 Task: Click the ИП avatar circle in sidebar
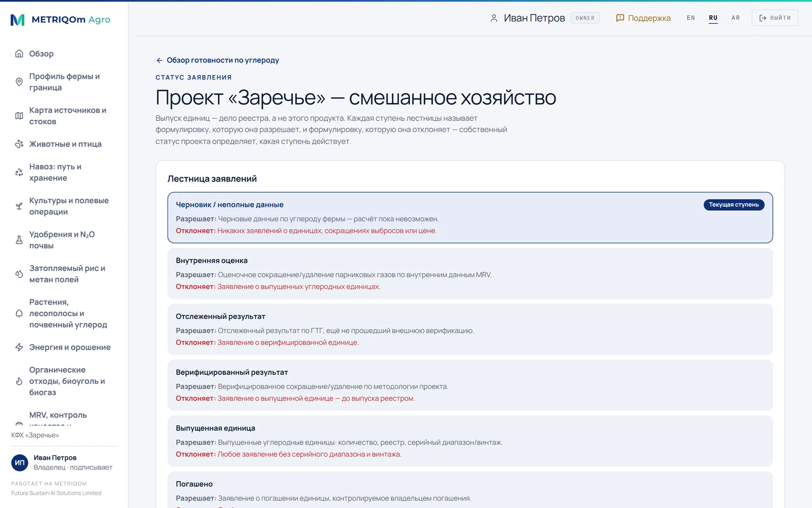point(20,462)
